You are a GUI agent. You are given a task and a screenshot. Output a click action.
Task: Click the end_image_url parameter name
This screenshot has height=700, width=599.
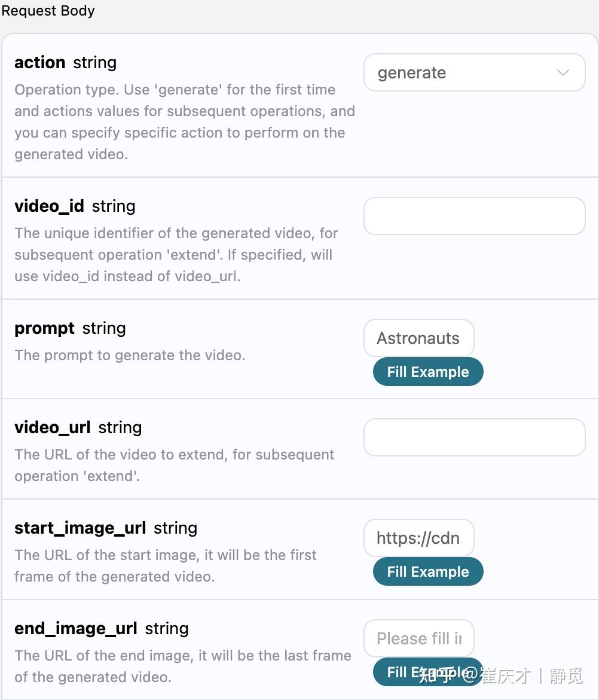pyautogui.click(x=77, y=628)
